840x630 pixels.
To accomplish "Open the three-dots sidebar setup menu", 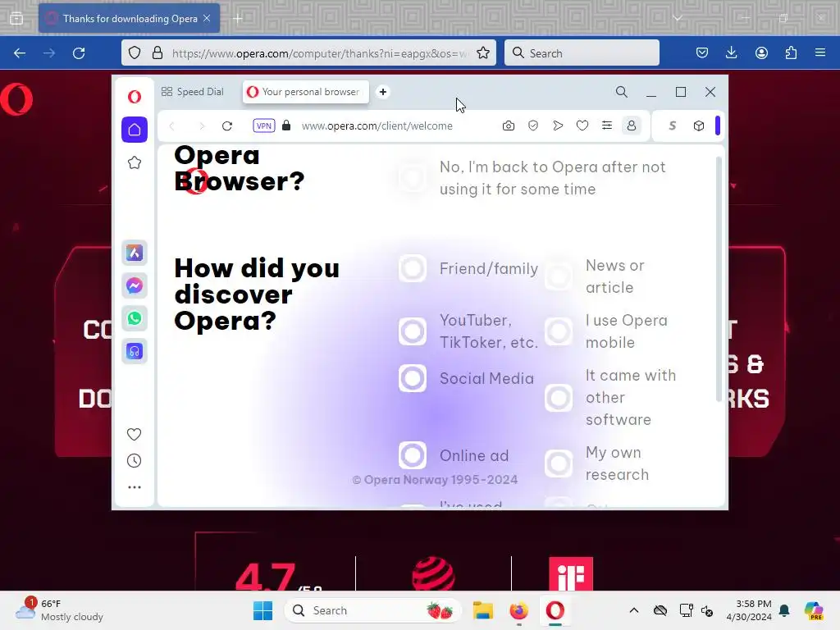I will click(x=135, y=487).
